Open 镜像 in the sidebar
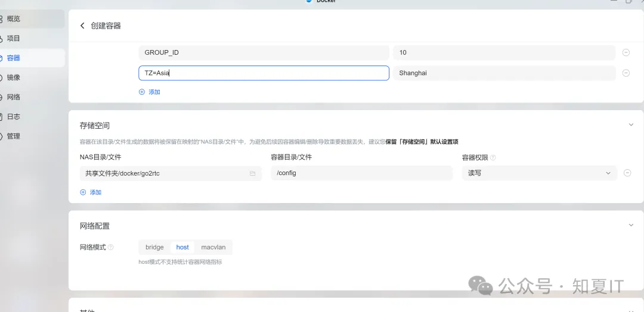644x312 pixels. point(13,77)
